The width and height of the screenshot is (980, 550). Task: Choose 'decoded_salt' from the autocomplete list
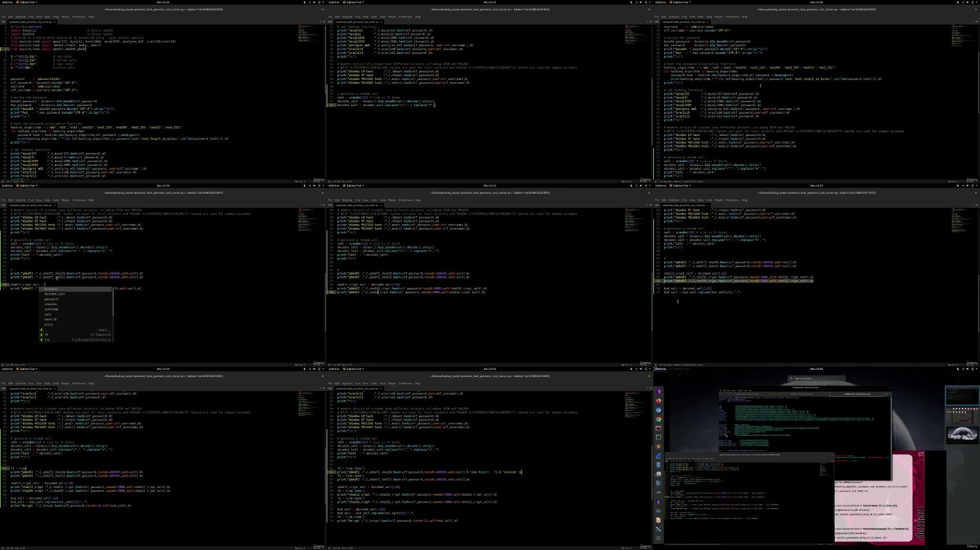click(76, 294)
